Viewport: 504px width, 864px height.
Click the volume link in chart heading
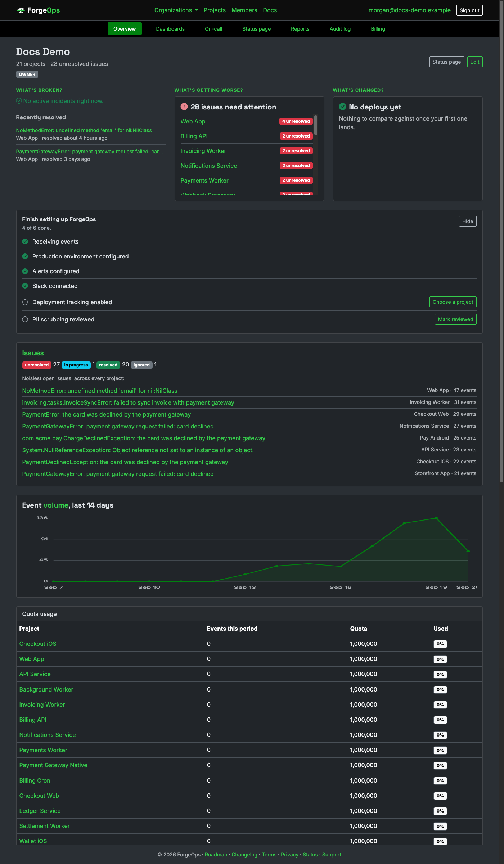[x=56, y=505]
